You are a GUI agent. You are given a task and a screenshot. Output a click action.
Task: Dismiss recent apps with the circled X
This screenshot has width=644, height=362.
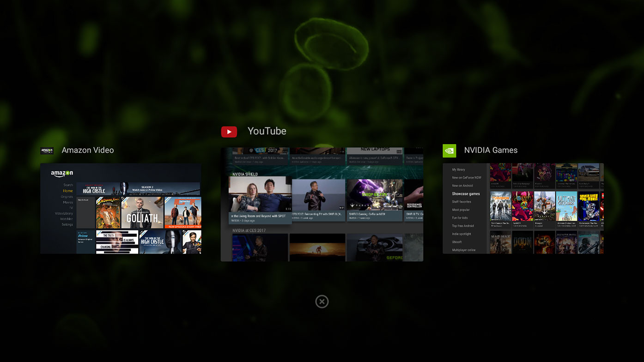pos(322,302)
